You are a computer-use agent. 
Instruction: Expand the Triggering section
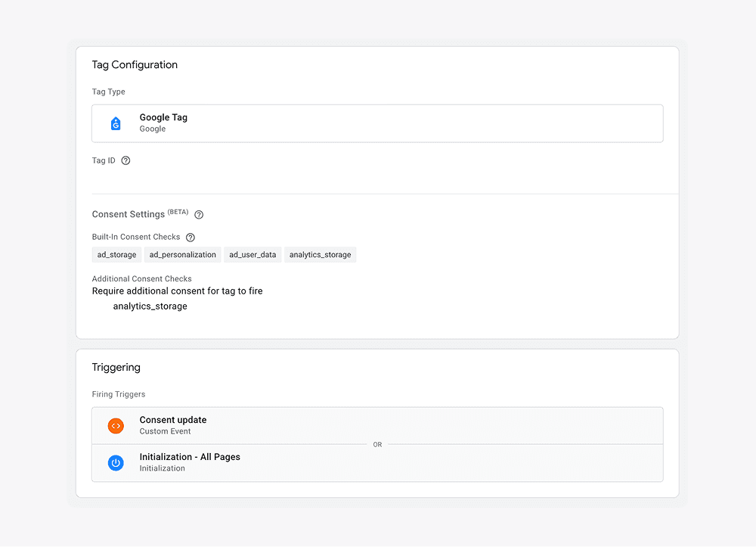[116, 367]
